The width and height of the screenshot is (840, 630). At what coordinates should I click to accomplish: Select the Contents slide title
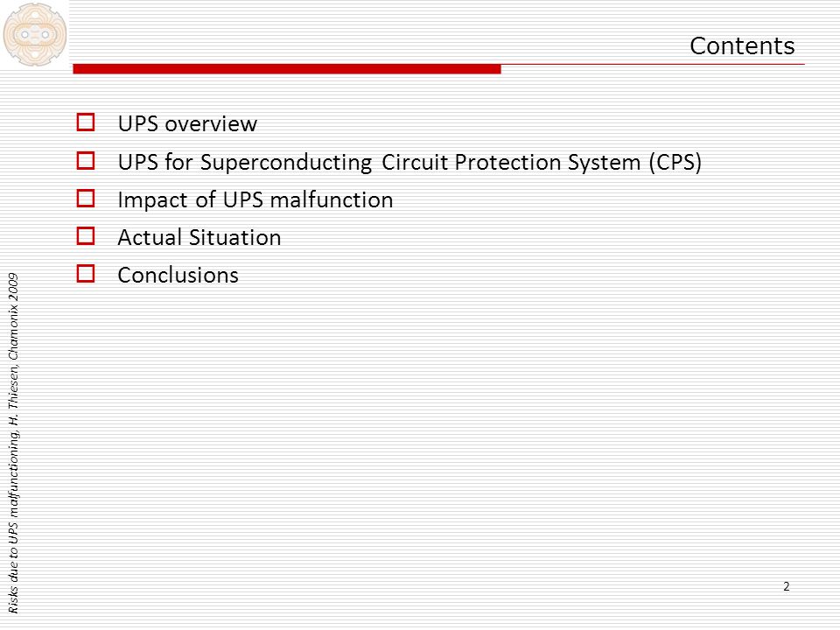coord(742,45)
